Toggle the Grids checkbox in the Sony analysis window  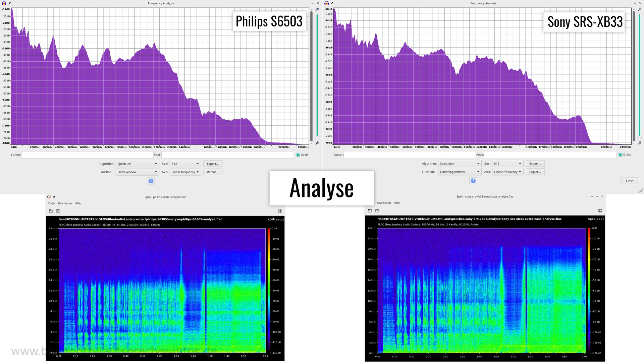point(621,155)
